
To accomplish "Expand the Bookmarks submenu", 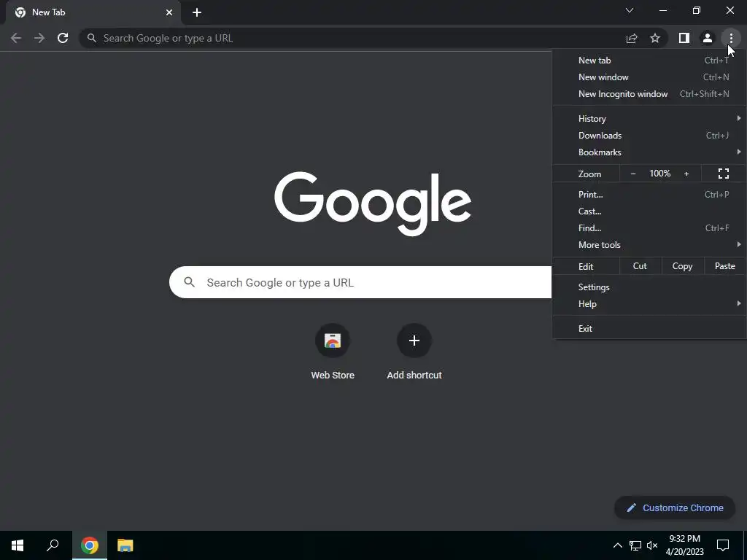I will [649, 152].
